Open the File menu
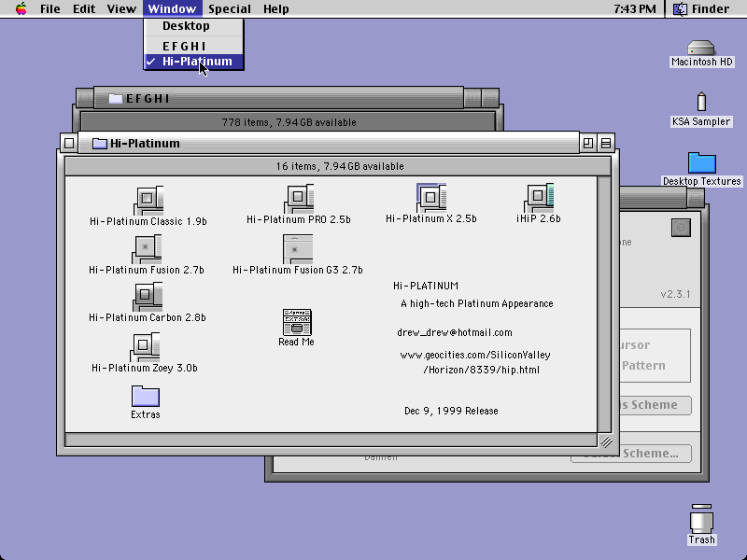The height and width of the screenshot is (560, 747). (x=50, y=8)
